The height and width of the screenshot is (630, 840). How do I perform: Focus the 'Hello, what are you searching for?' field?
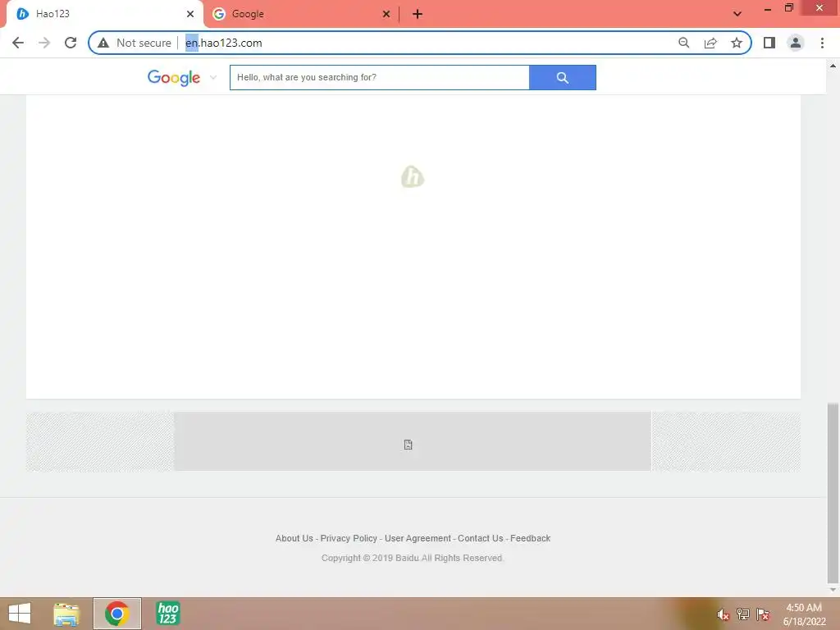pyautogui.click(x=379, y=78)
